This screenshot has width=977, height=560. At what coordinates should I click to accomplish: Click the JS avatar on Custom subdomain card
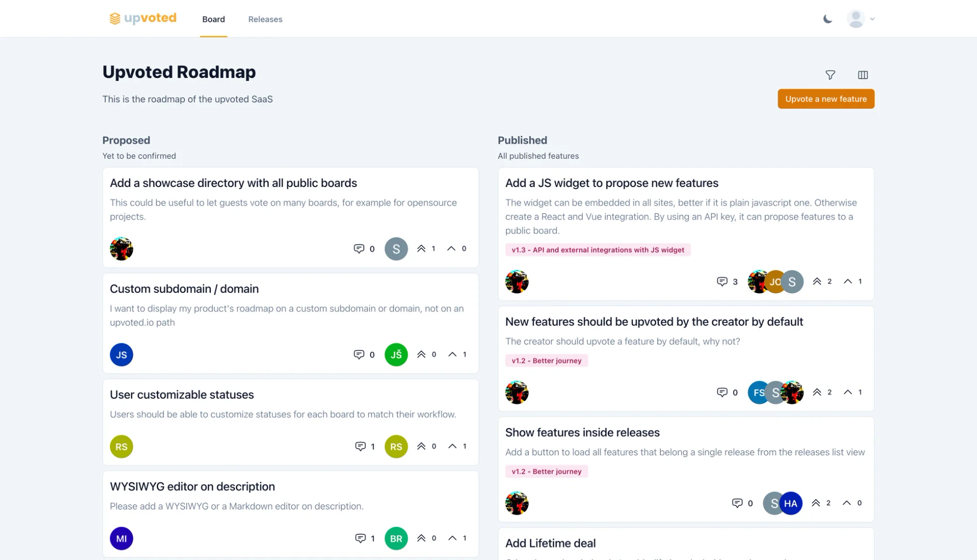click(121, 354)
